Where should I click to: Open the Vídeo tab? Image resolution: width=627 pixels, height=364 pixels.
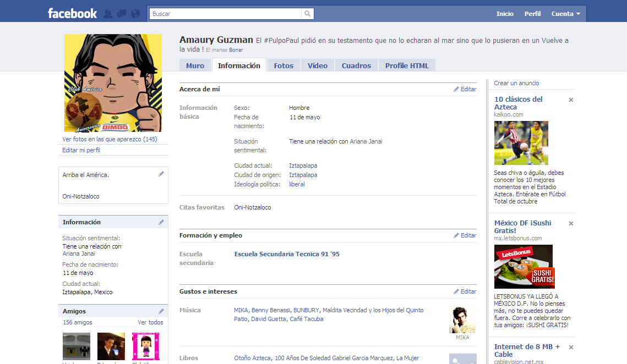[x=318, y=65]
